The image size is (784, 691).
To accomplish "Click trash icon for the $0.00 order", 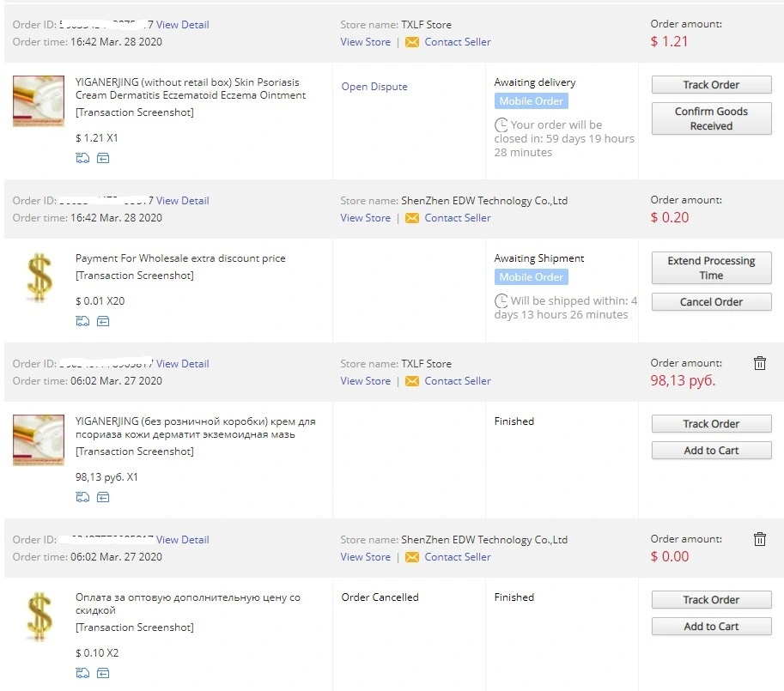I will 759,539.
